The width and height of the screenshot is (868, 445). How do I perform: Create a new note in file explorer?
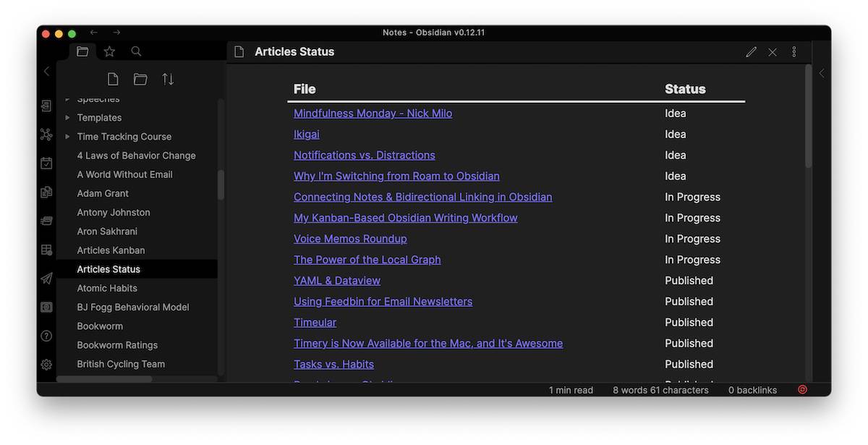click(x=113, y=79)
